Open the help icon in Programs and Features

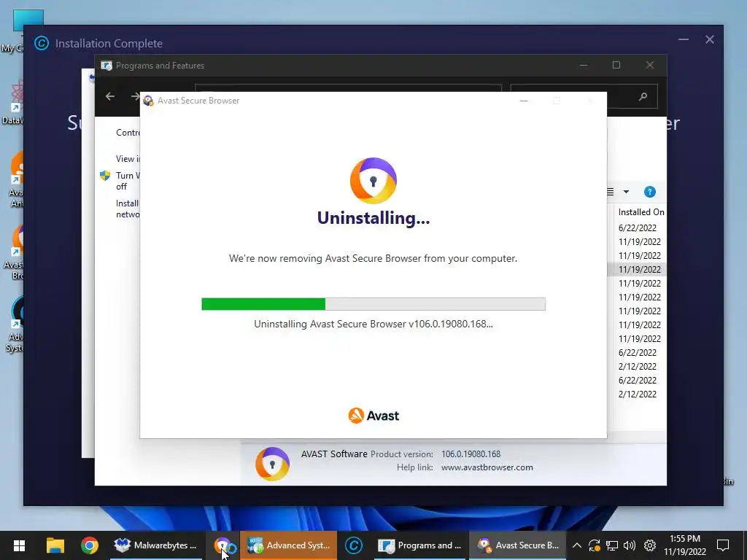[x=650, y=192]
